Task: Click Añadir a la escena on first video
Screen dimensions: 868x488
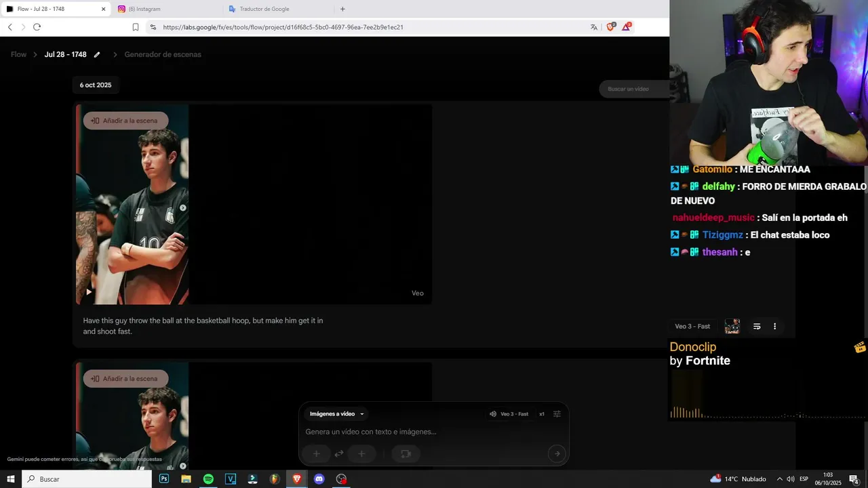Action: 125,121
